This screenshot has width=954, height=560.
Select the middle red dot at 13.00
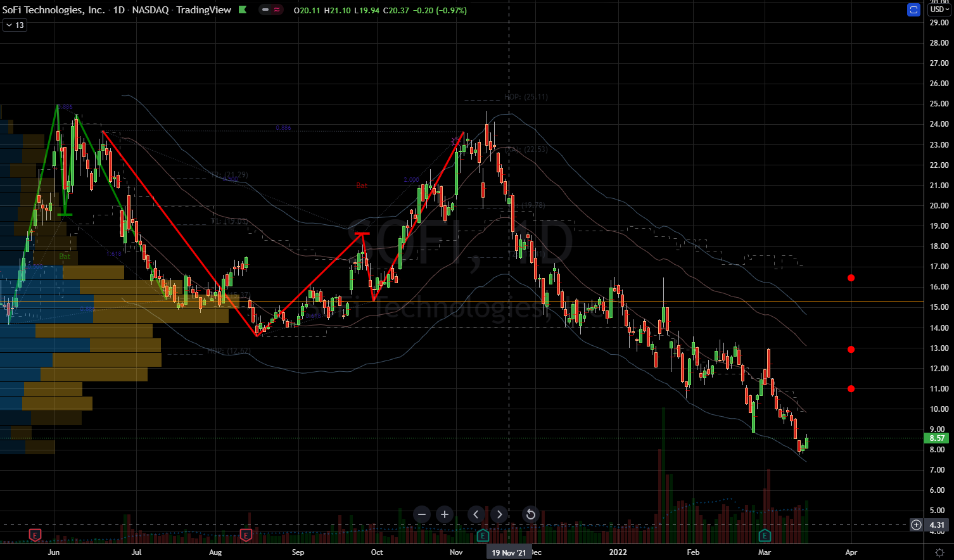pos(851,350)
